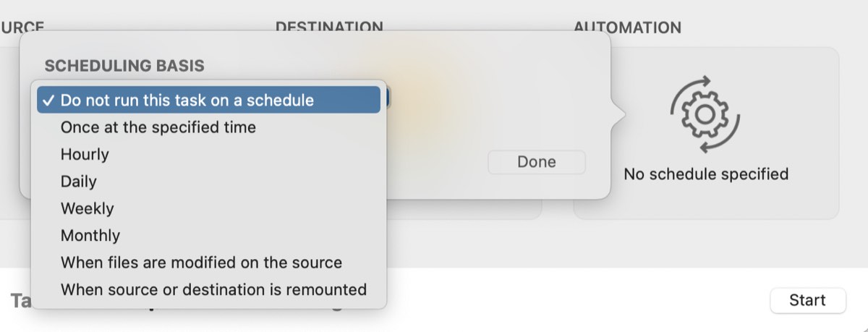Click the Done button in the popover

[537, 162]
